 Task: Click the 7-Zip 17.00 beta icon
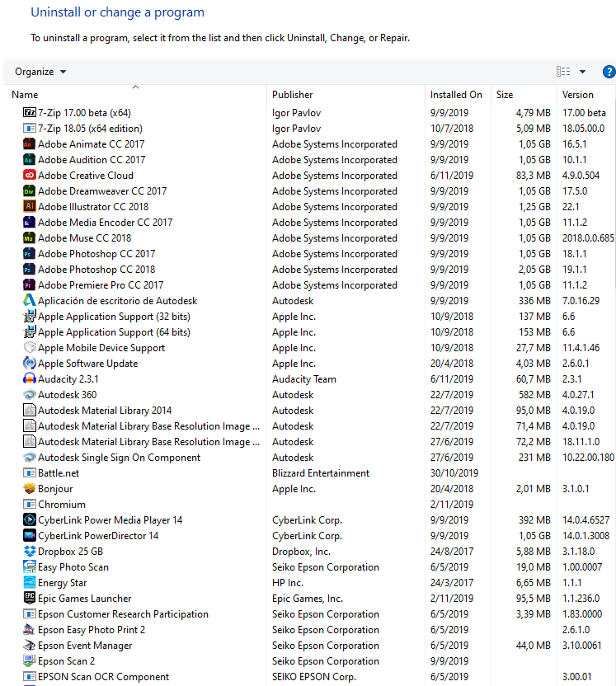click(x=30, y=112)
